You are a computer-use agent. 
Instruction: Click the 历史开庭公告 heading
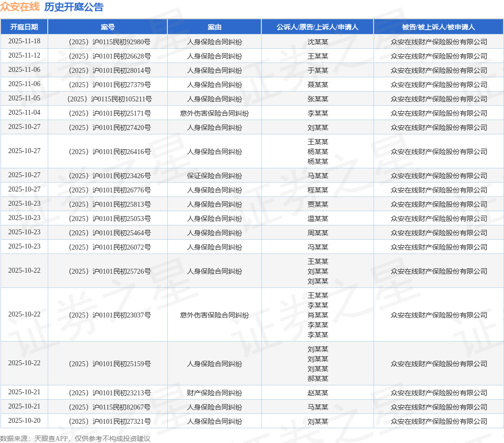point(74,7)
